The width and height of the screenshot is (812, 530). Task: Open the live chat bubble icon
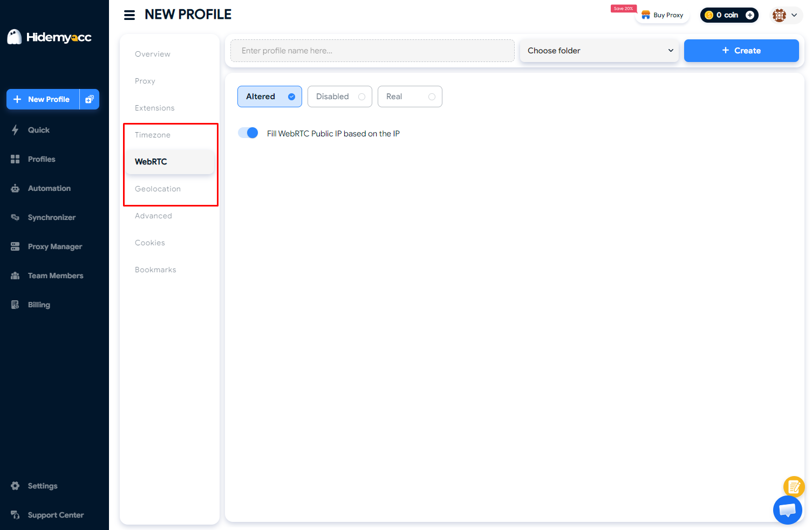787,510
